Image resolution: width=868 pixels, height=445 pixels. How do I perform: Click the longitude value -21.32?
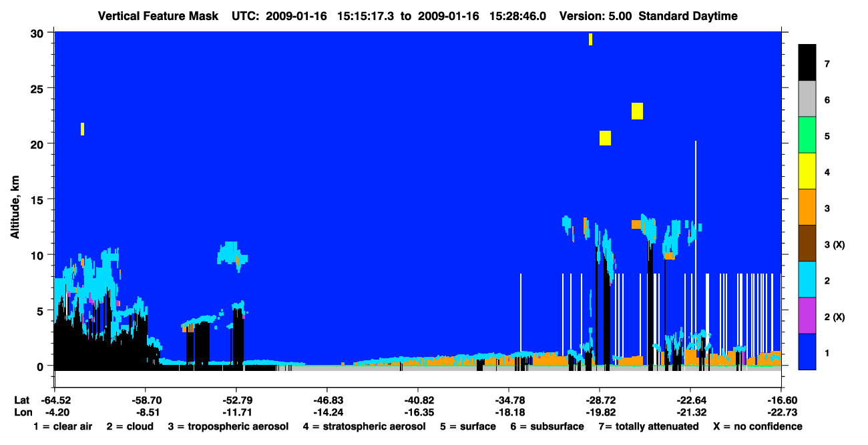click(x=690, y=412)
